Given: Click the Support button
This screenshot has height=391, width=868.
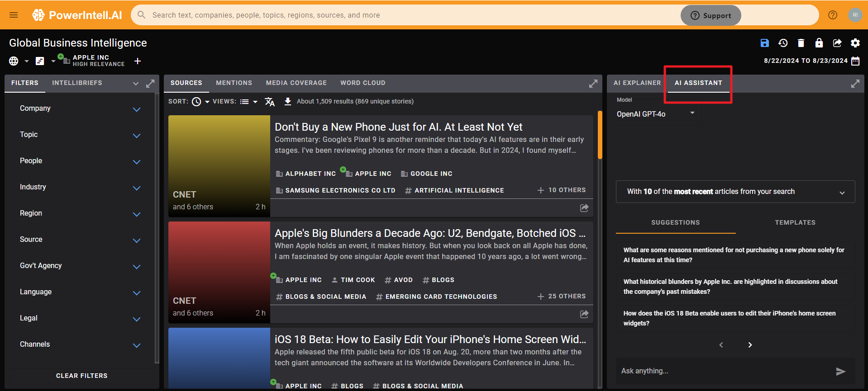Looking at the screenshot, I should coord(711,15).
